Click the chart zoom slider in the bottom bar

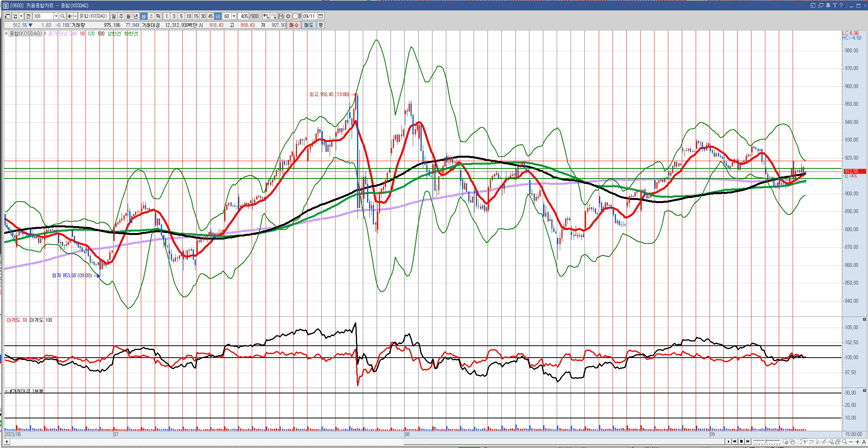[766, 441]
